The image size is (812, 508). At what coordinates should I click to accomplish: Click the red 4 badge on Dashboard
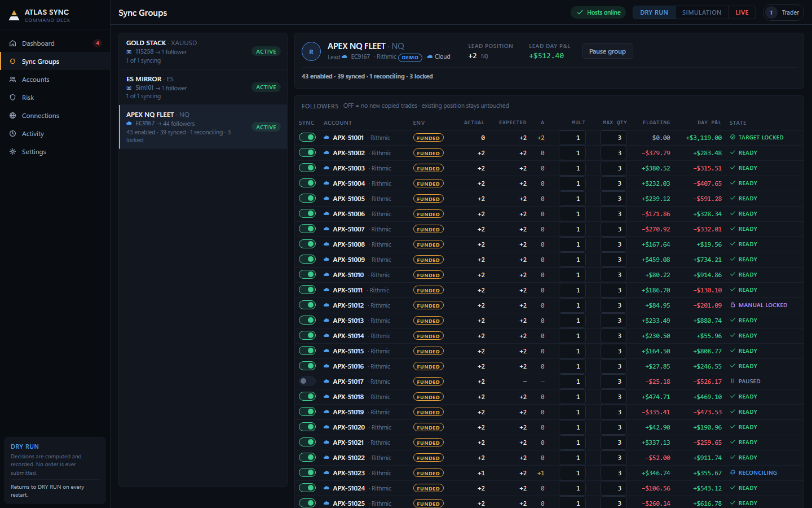(x=98, y=43)
